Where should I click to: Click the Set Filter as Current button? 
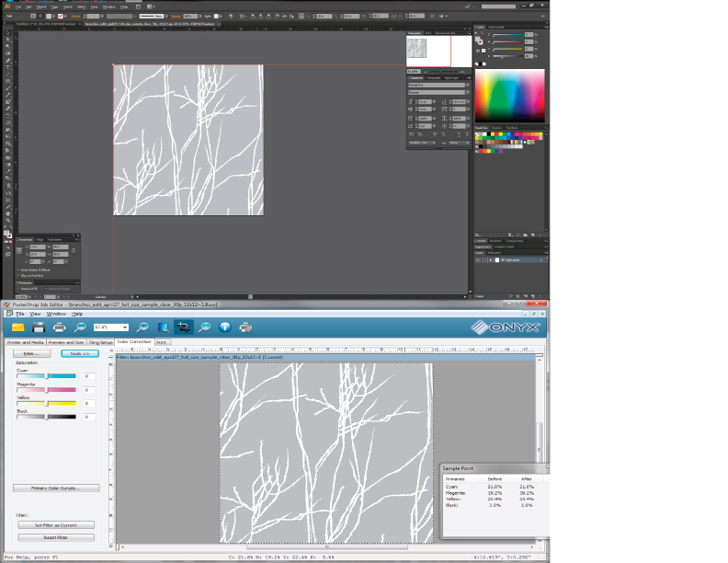56,525
